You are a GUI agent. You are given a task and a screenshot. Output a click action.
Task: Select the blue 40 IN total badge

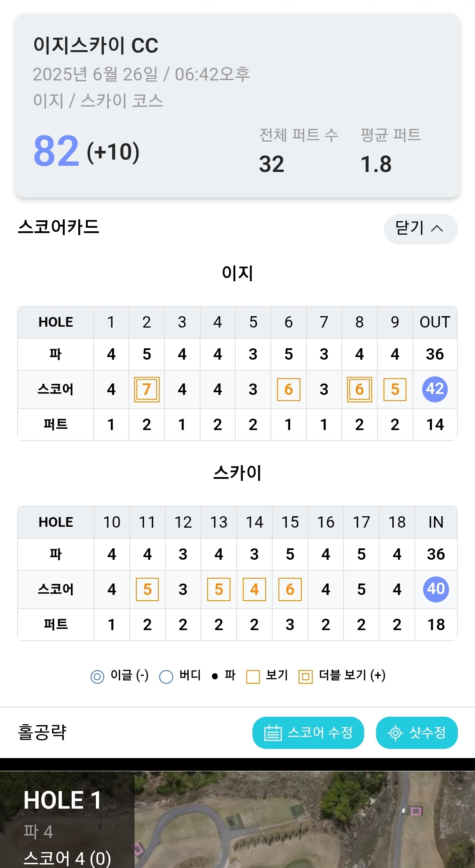(x=436, y=589)
